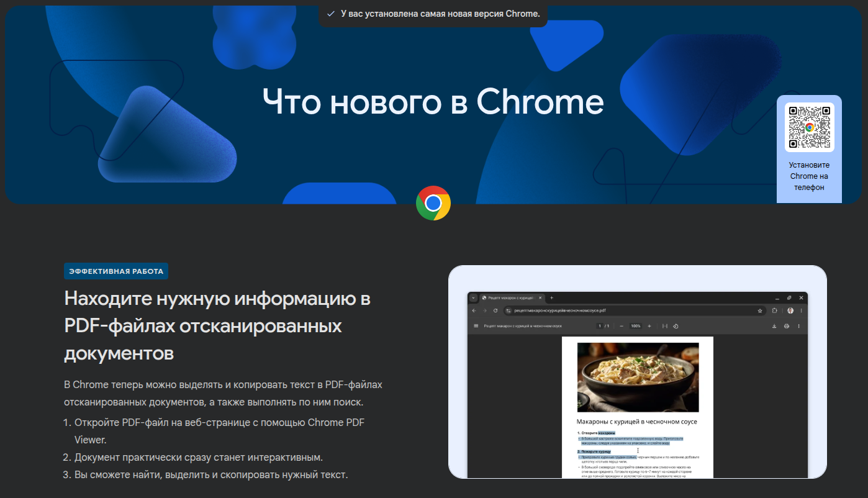Click the Chrome logo below the banner

click(x=433, y=203)
